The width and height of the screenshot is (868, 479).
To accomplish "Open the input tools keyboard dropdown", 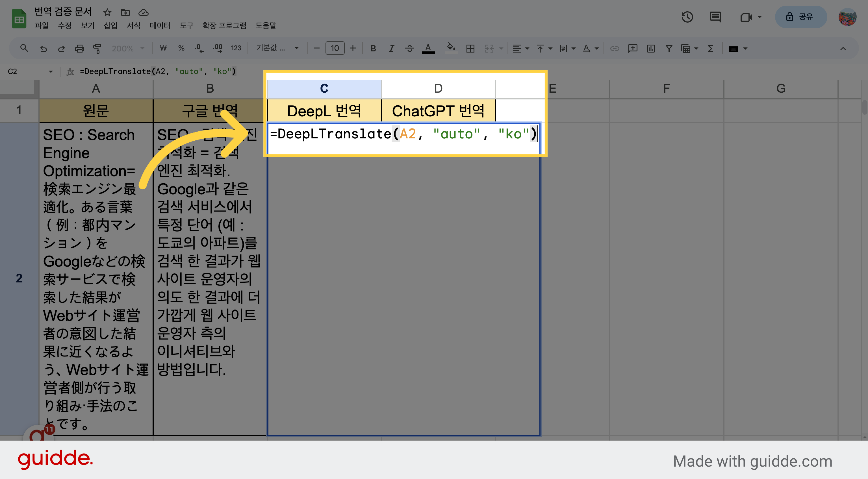I will (737, 49).
